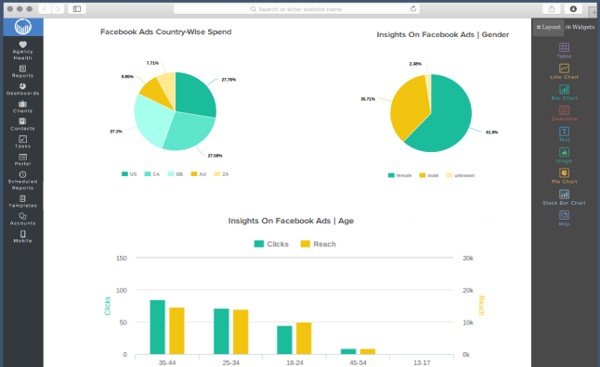Open the Reports section
Viewport: 600px width, 367px height.
23,72
